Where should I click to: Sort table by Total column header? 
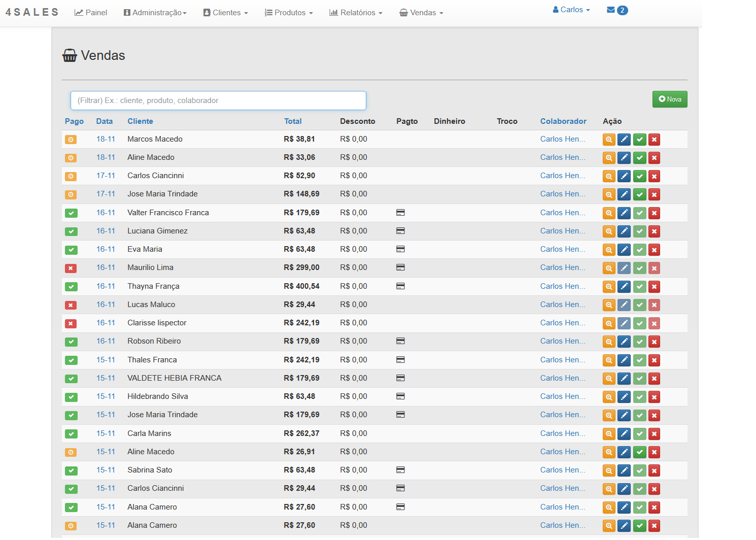coord(293,121)
